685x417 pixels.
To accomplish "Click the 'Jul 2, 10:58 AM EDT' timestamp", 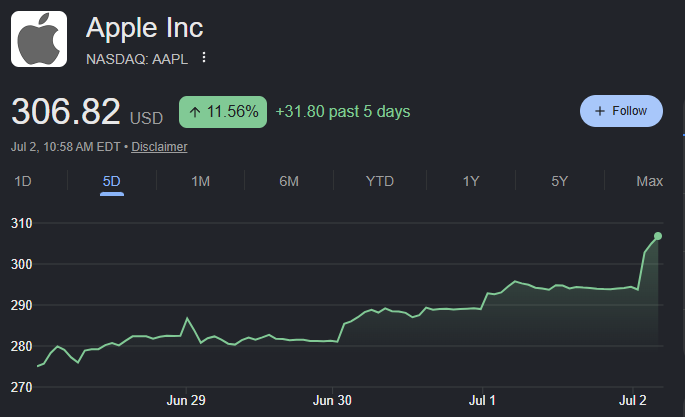I will click(66, 147).
